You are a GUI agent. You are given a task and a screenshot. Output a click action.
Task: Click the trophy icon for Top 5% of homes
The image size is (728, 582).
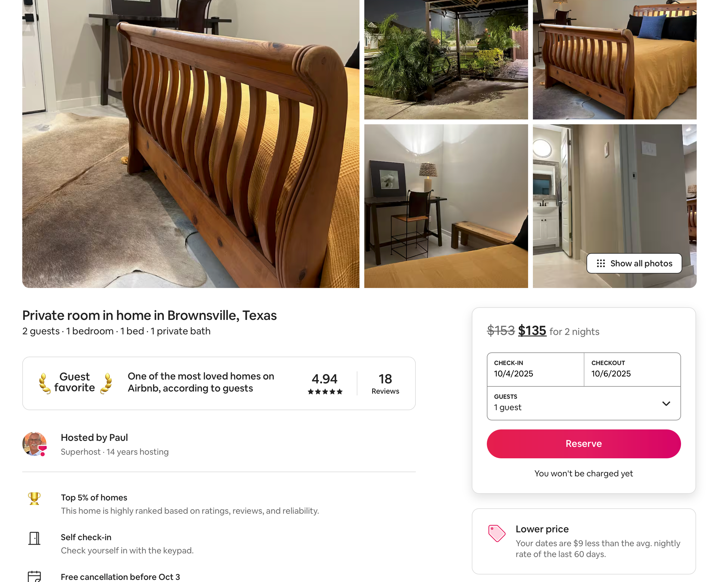[34, 498]
